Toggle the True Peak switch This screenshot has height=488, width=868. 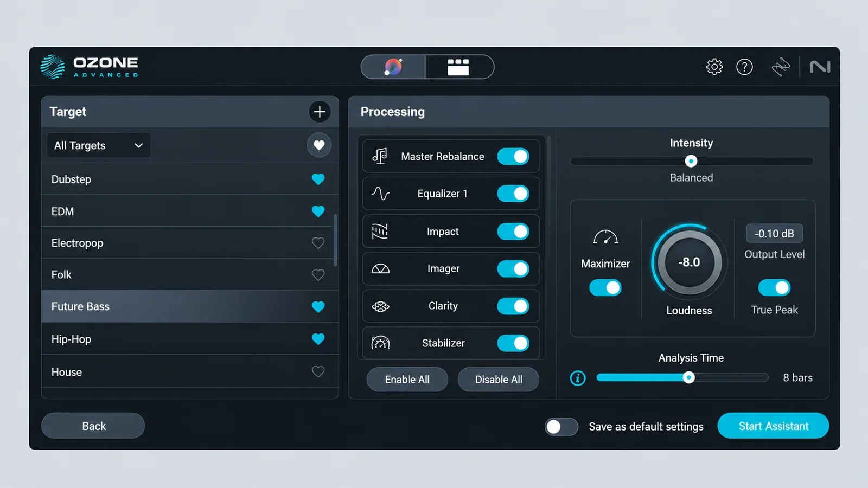pos(774,288)
